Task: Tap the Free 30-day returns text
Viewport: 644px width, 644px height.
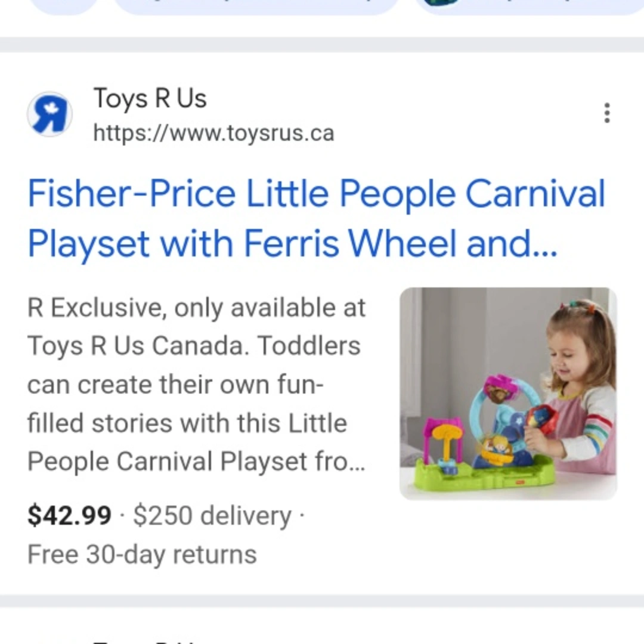Action: pyautogui.click(x=142, y=555)
